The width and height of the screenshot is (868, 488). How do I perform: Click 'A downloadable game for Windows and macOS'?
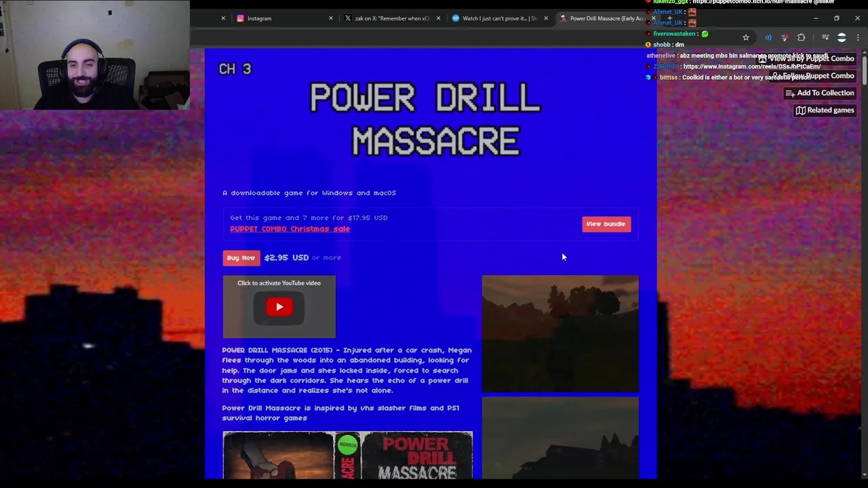[x=309, y=193]
